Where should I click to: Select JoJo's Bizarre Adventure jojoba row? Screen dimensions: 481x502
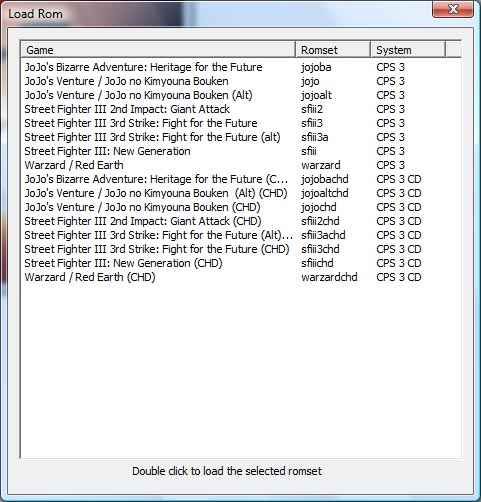tap(241, 67)
